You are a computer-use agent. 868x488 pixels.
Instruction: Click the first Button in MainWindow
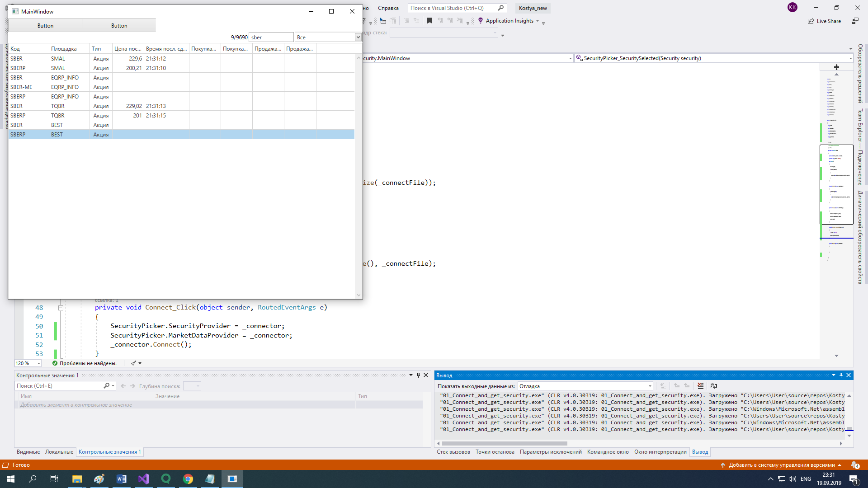point(45,26)
